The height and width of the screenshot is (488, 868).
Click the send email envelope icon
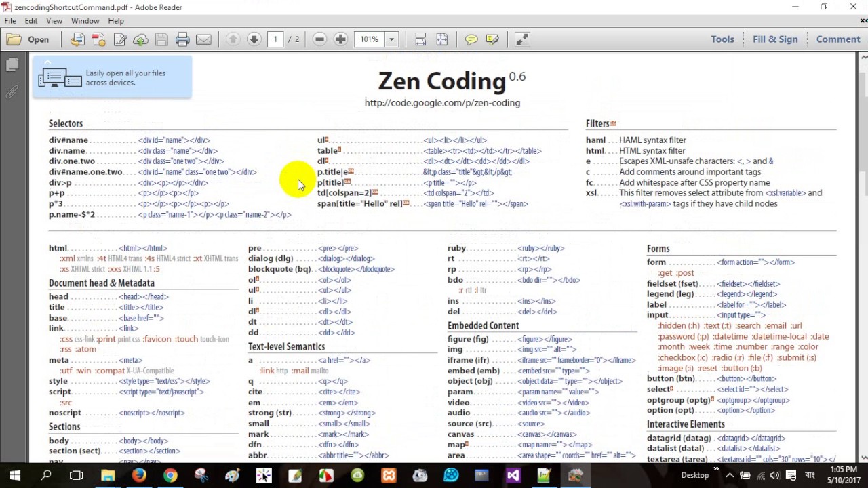[203, 39]
